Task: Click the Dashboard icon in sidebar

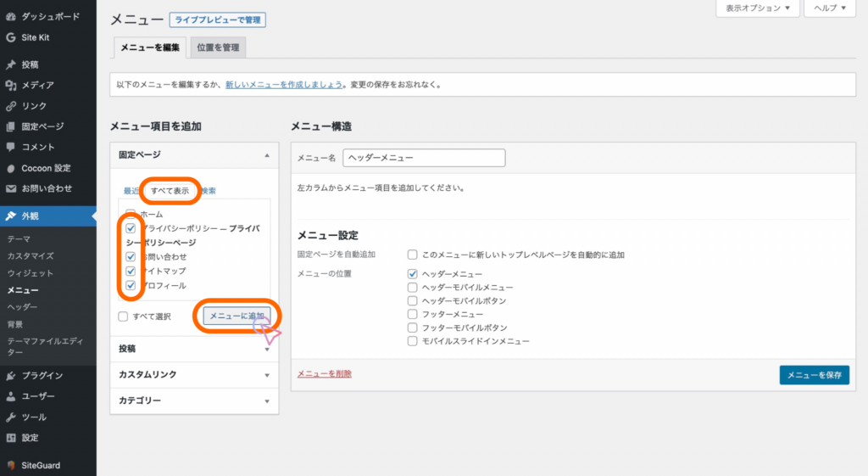Action: pos(11,16)
